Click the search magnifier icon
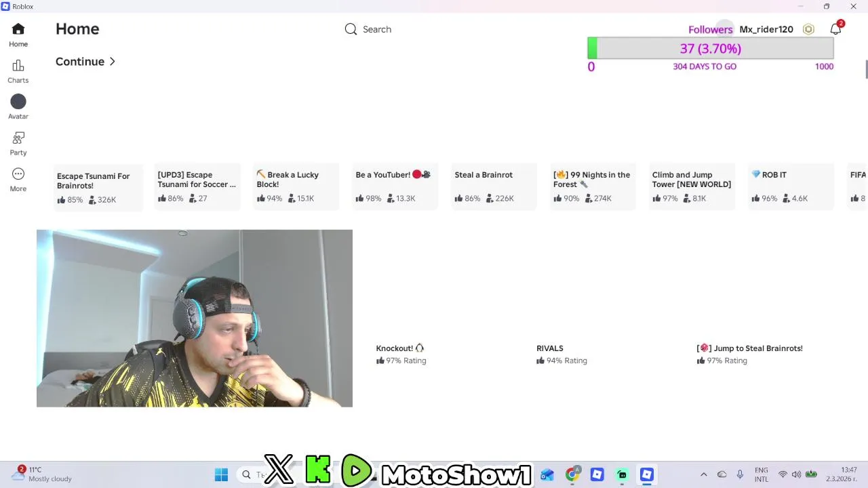 click(351, 29)
